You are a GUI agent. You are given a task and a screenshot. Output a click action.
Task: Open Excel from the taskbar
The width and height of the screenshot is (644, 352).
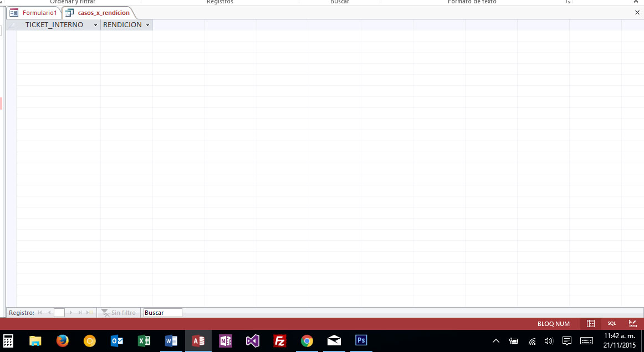point(144,341)
